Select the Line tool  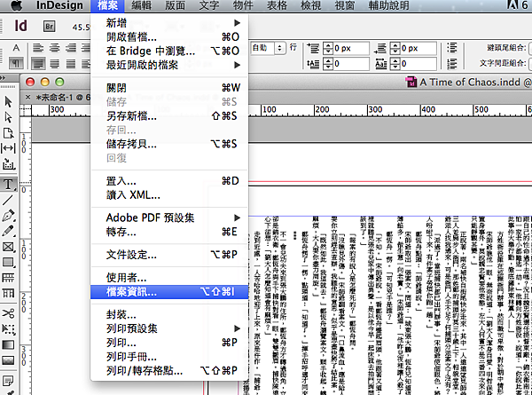coord(8,200)
